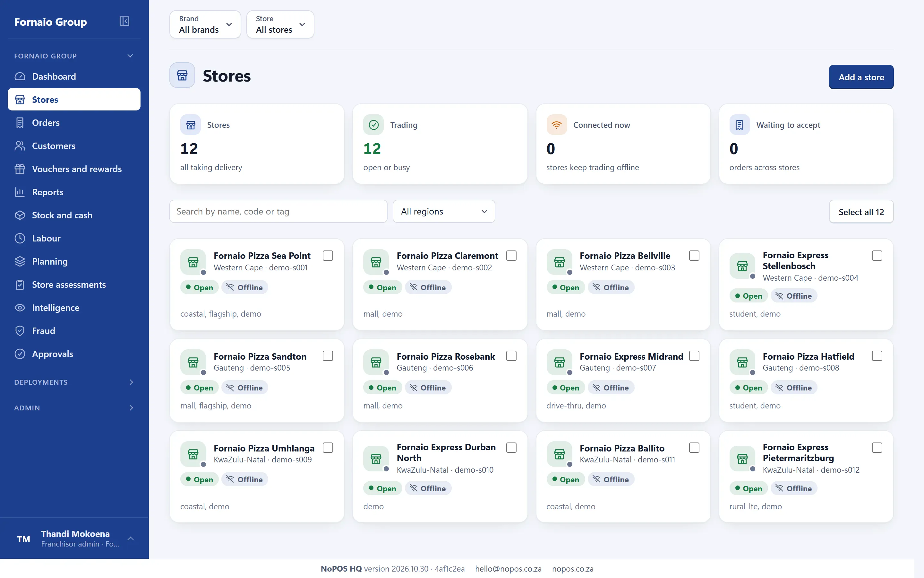Screen dimensions: 924x578
Task: Open the Fornaio Pizza Rosebank store card
Action: (x=440, y=381)
